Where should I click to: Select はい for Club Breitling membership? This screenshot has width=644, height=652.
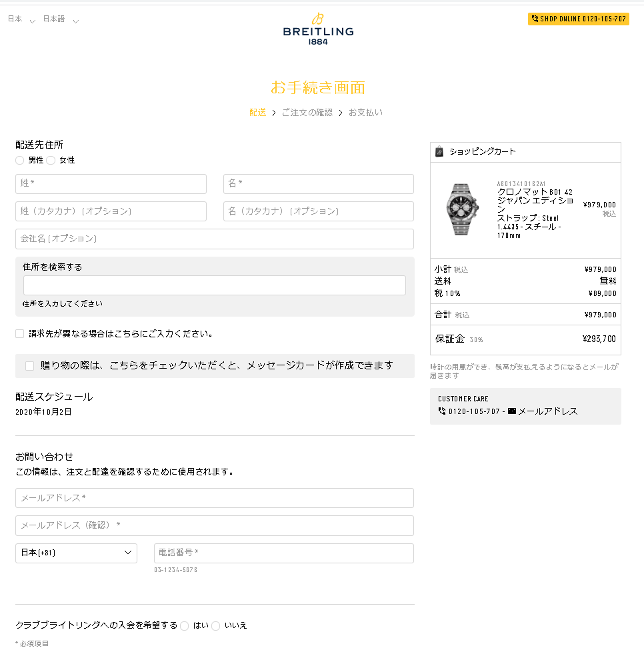(x=185, y=626)
